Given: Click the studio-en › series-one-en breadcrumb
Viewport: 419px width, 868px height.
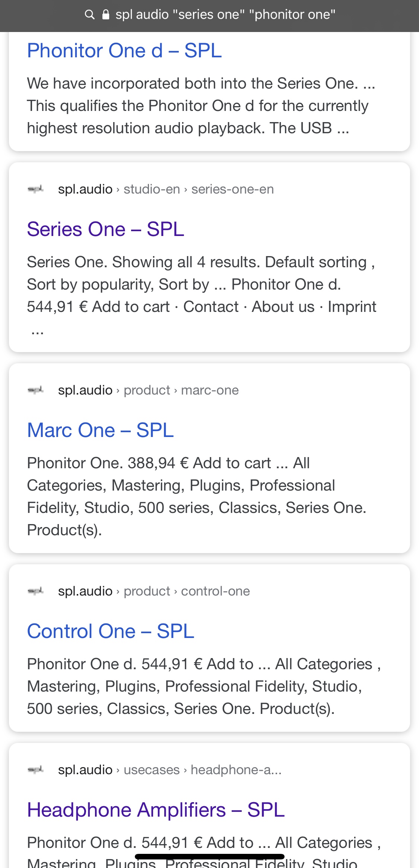Looking at the screenshot, I should click(x=199, y=189).
